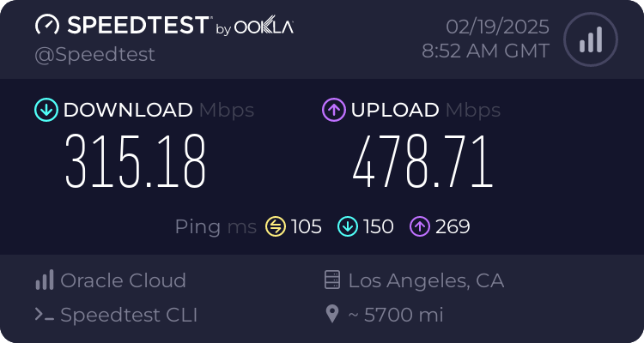The image size is (644, 343).
Task: Click the Oracle Cloud provider bars icon
Action: point(44,280)
